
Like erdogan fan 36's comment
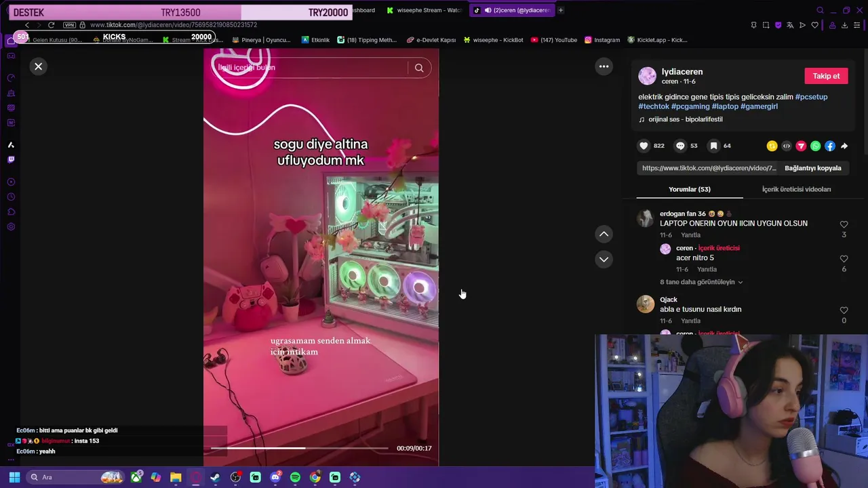tap(844, 224)
